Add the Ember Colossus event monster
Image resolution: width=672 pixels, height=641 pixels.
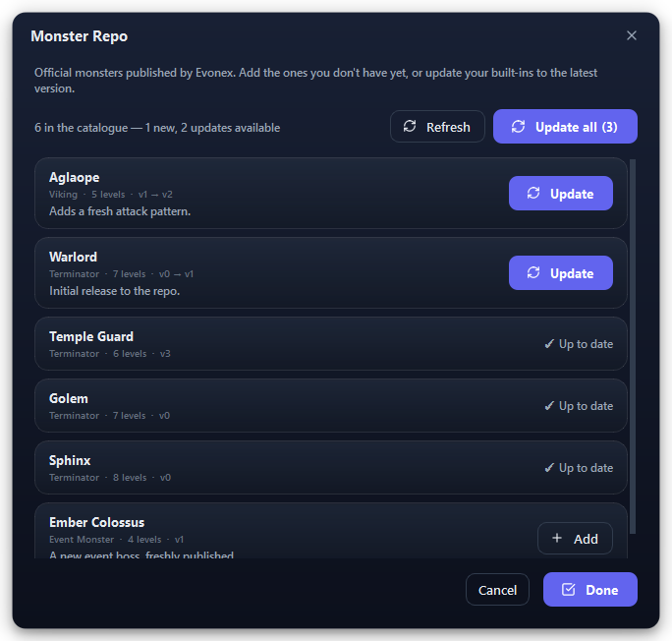[575, 539]
